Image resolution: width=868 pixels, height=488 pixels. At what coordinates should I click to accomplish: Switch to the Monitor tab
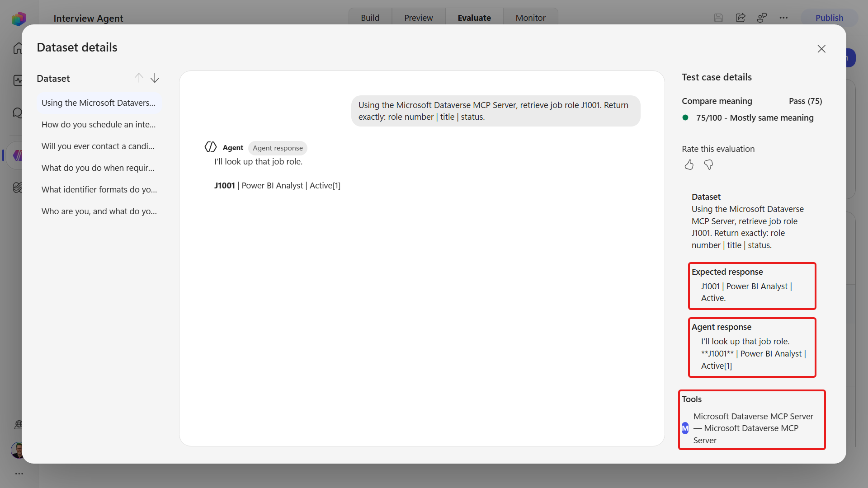530,18
